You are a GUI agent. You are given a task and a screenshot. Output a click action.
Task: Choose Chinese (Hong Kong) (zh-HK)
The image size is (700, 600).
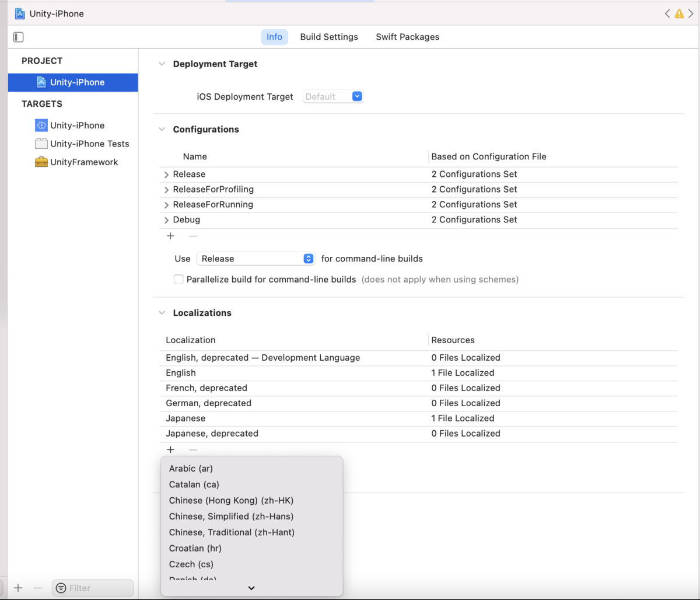pyautogui.click(x=251, y=500)
